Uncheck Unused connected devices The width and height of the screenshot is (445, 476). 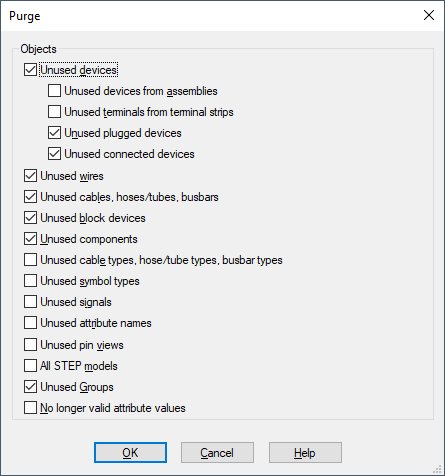(54, 154)
